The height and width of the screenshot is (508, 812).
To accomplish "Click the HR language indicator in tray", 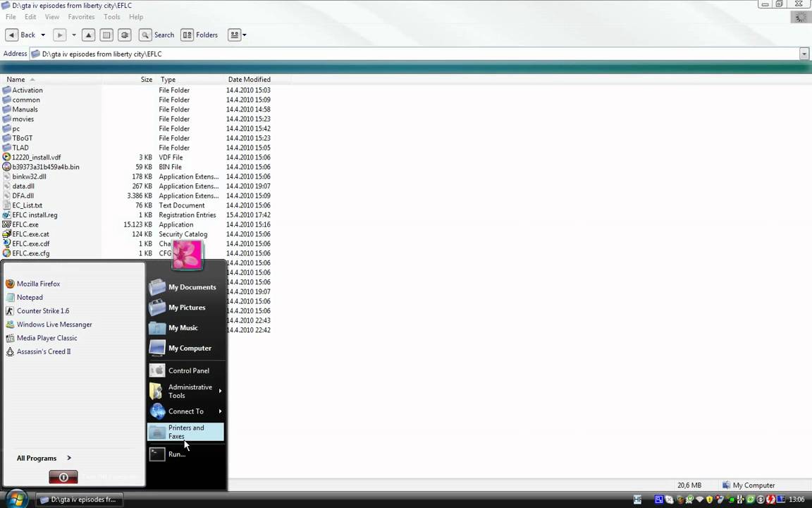I will point(637,500).
